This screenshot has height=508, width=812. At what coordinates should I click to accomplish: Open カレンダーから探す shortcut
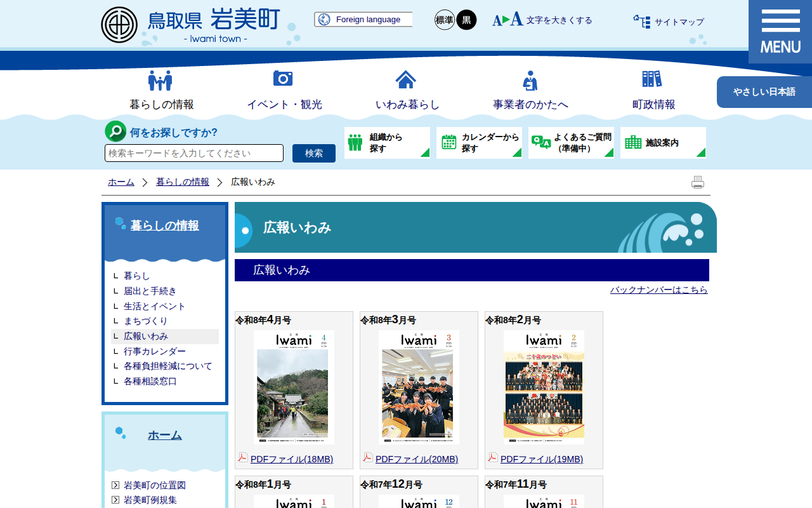479,143
